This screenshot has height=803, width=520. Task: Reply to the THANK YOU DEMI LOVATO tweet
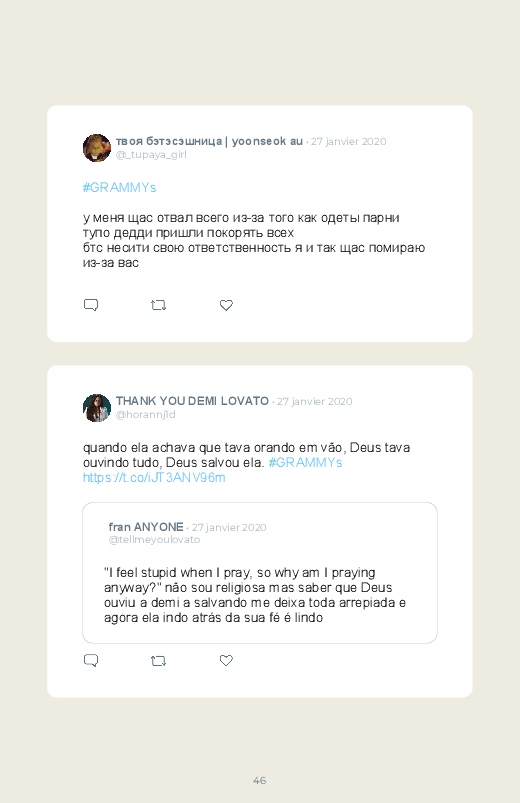[91, 661]
